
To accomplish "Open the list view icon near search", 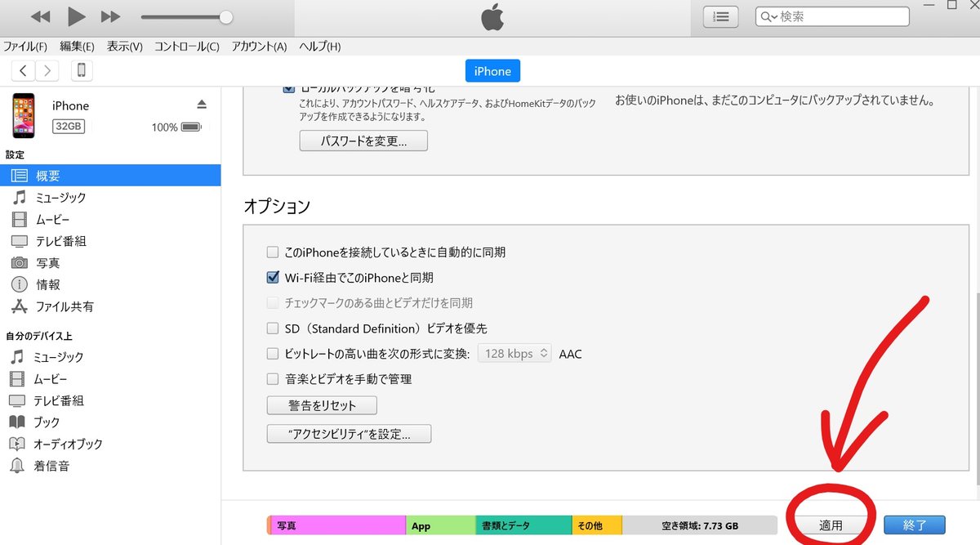I will (720, 16).
